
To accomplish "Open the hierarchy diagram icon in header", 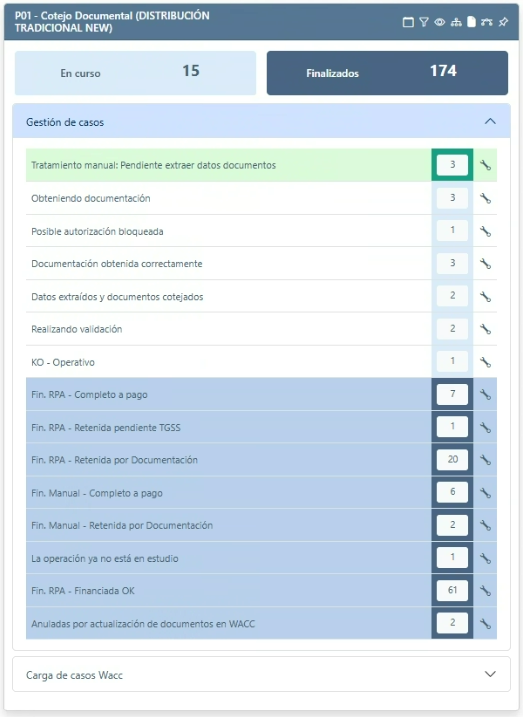I will (x=456, y=22).
